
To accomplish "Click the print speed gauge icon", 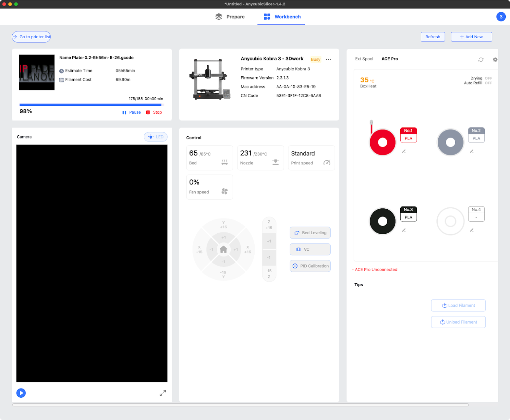I will click(327, 162).
